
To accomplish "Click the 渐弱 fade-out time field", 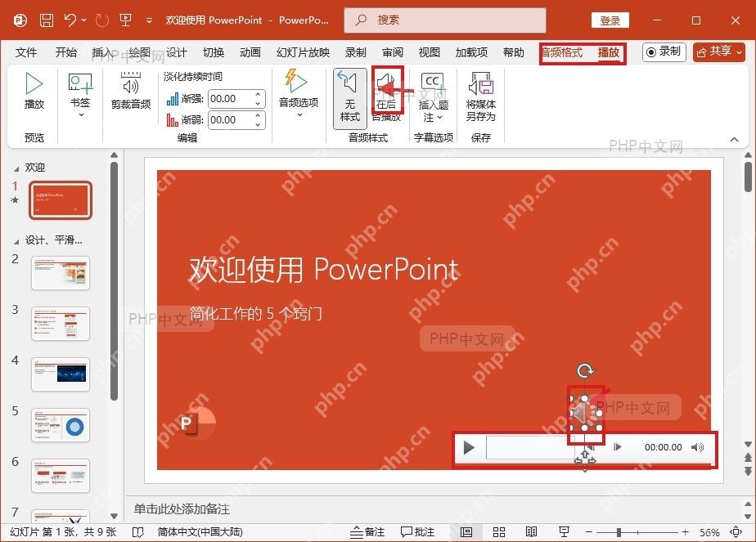I will [231, 120].
